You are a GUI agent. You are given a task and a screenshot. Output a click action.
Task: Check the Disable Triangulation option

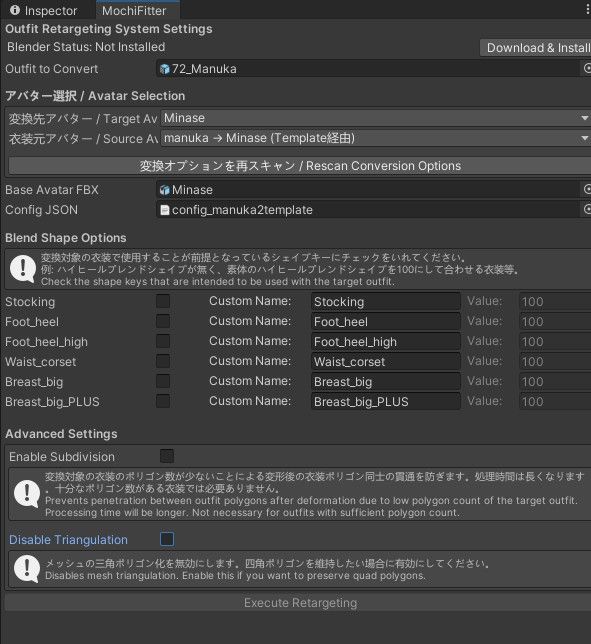167,539
